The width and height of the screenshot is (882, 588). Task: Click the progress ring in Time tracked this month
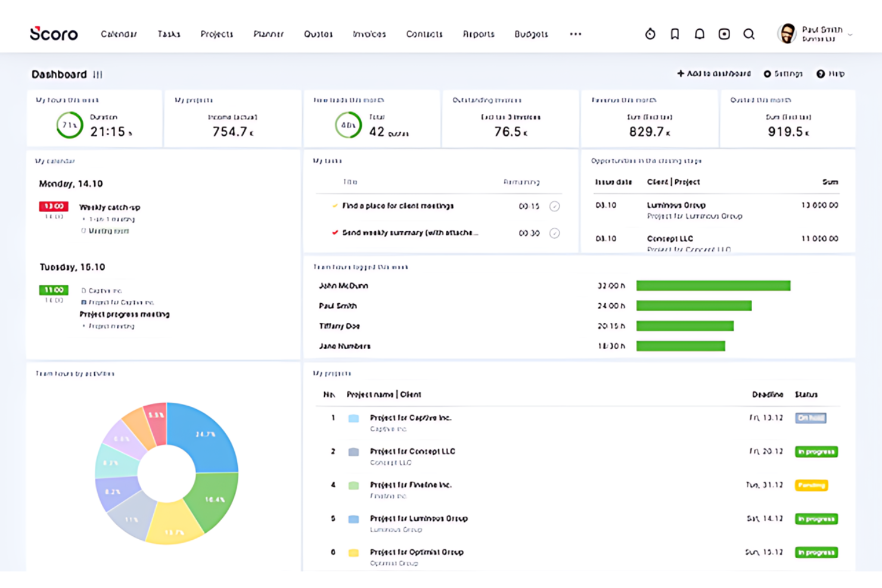click(348, 125)
